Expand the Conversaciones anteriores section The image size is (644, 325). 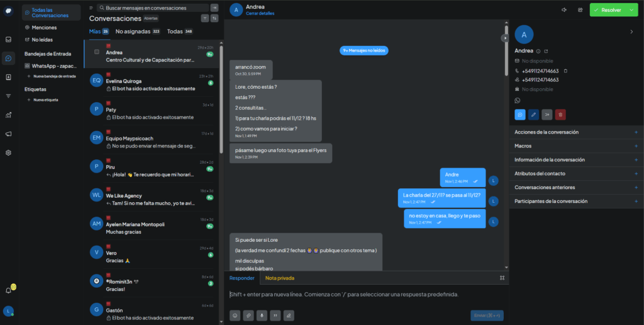(636, 188)
